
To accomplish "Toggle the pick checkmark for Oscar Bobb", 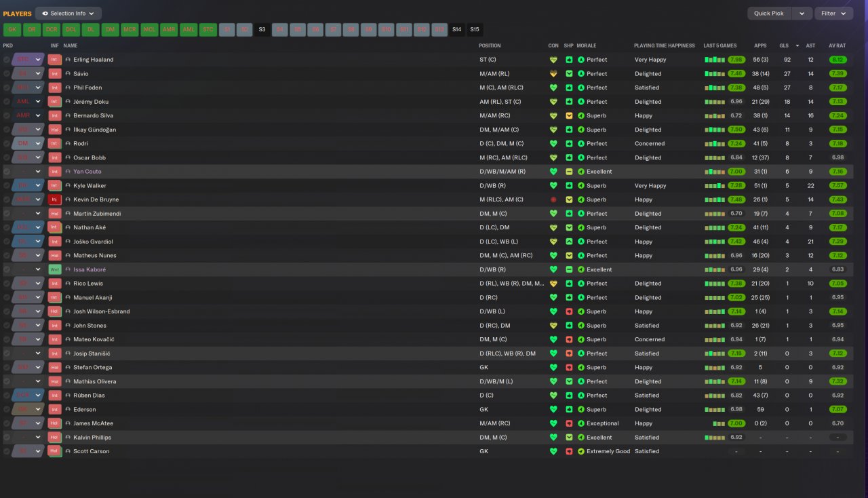I will tap(7, 157).
